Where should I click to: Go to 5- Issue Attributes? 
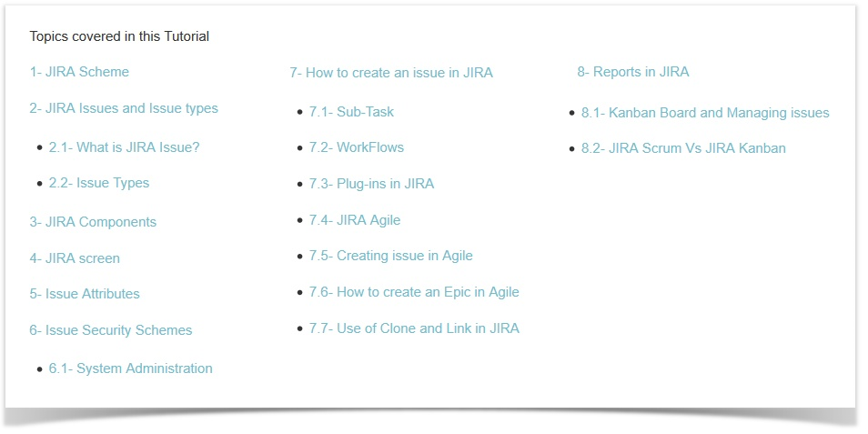coord(85,294)
